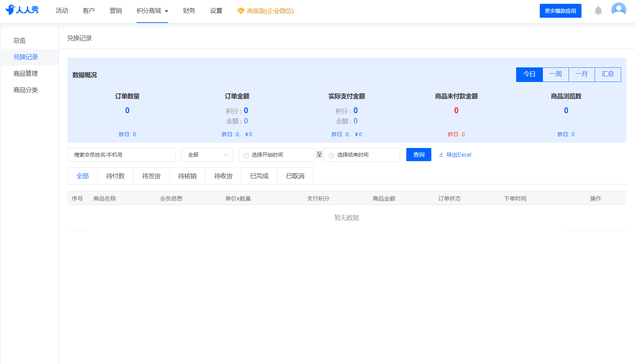Viewport: 635px width, 364px height.
Task: Click the 下单时间 column header
Action: pos(515,199)
